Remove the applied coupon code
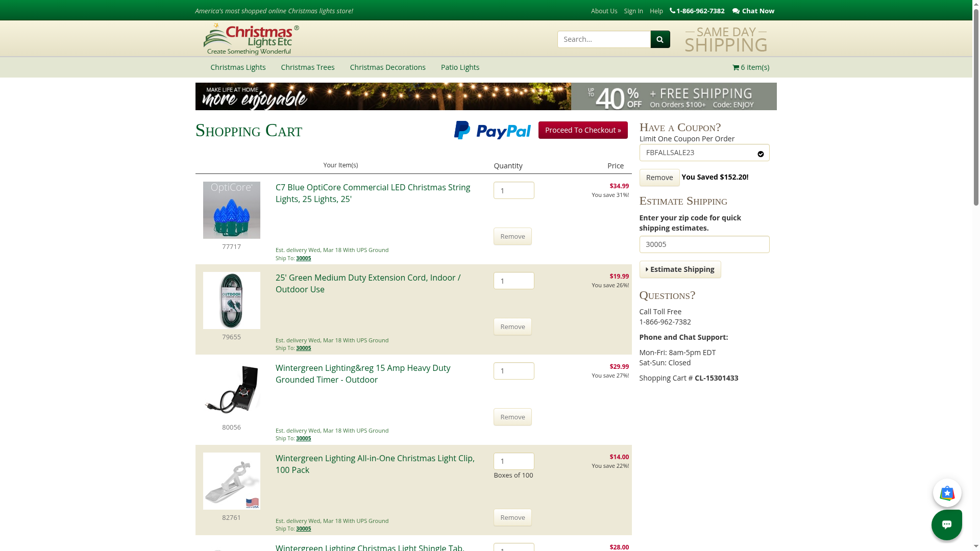Image resolution: width=980 pixels, height=551 pixels. pos(659,178)
